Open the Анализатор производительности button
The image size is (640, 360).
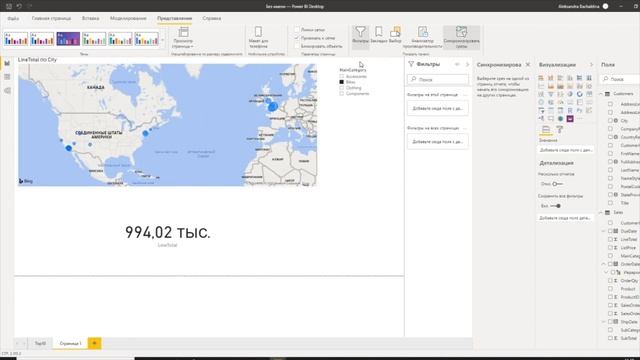(422, 37)
